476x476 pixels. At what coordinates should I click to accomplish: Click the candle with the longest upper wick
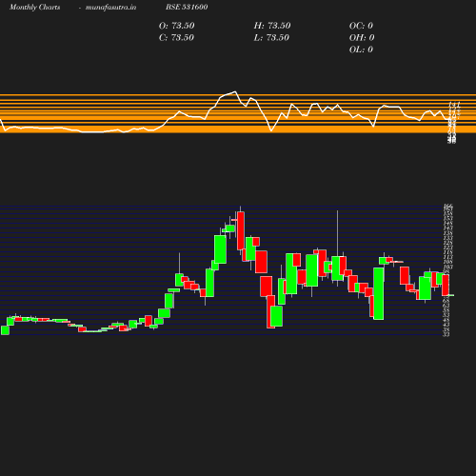[337, 268]
